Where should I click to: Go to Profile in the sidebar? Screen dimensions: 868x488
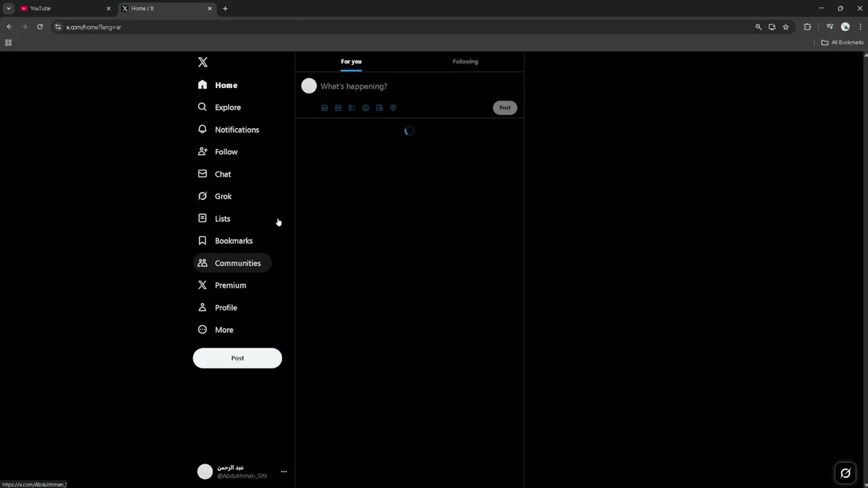coord(218,308)
